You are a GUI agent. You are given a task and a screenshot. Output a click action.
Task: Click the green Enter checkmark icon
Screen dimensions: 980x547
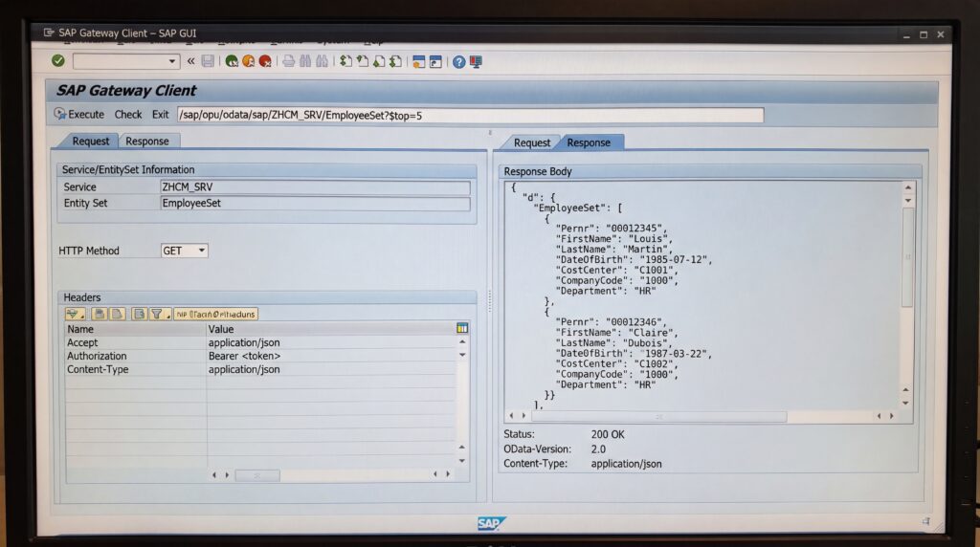pyautogui.click(x=58, y=60)
